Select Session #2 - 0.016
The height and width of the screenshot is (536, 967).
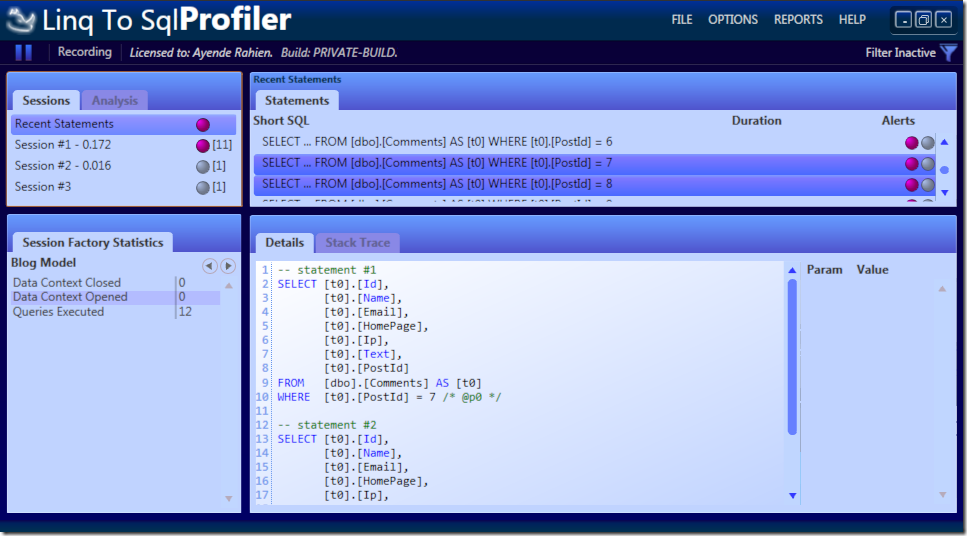pos(123,166)
